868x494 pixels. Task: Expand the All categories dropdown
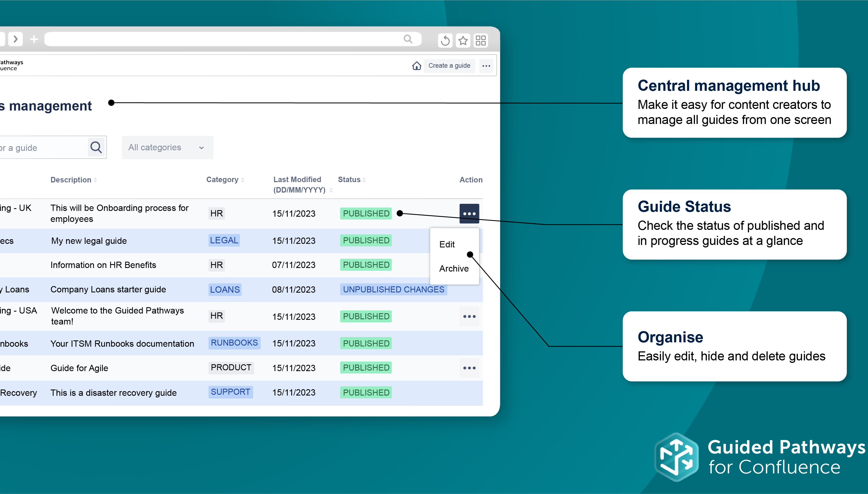tap(168, 147)
